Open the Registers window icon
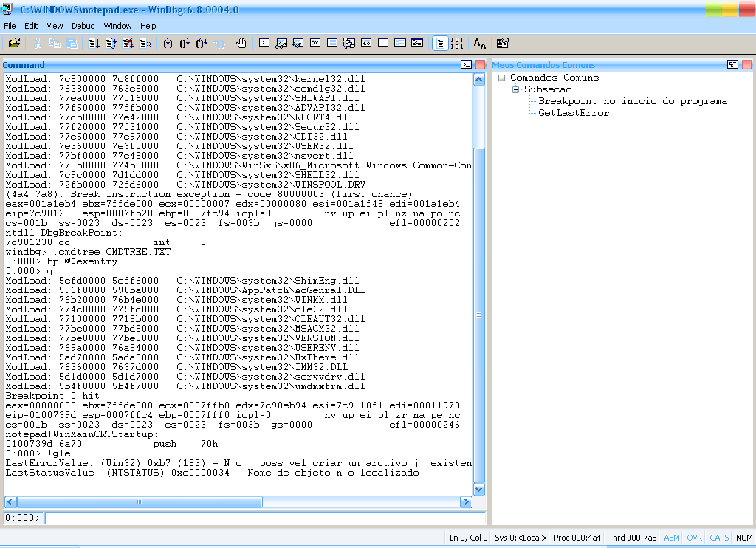The image size is (756, 548). click(x=315, y=44)
